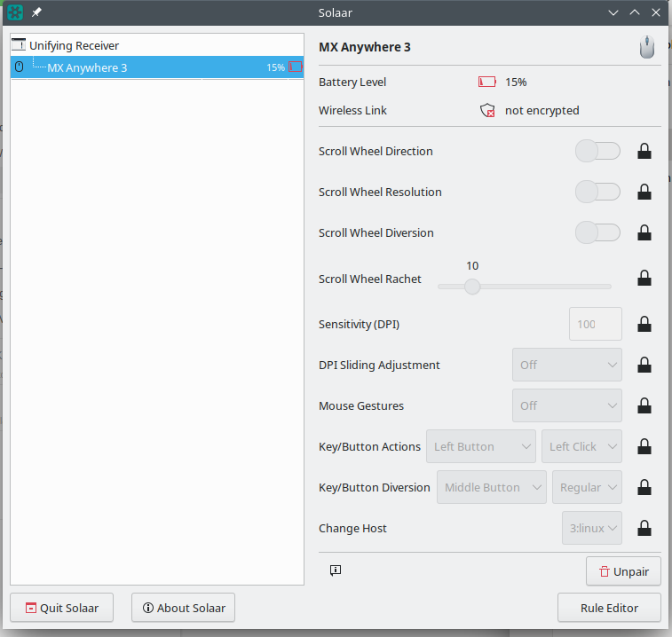Unlock the Key/Button Diversion lock icon
This screenshot has height=637, width=672.
tap(644, 487)
